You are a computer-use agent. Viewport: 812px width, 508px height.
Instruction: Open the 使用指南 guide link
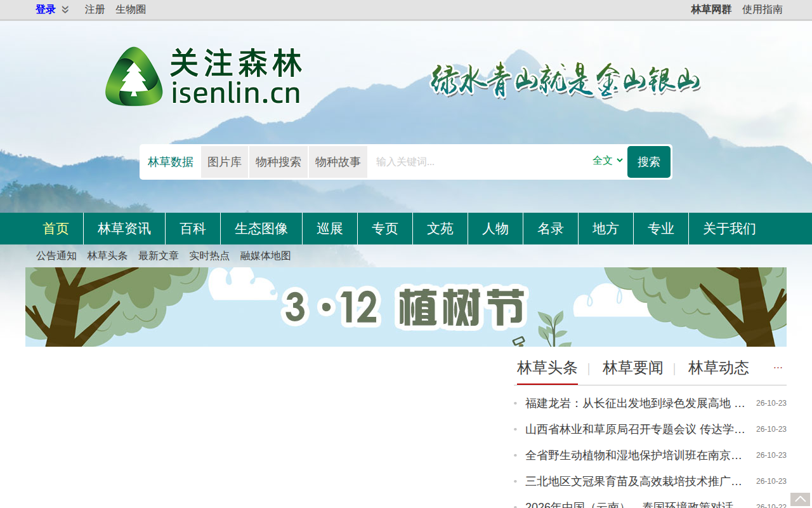pos(763,10)
